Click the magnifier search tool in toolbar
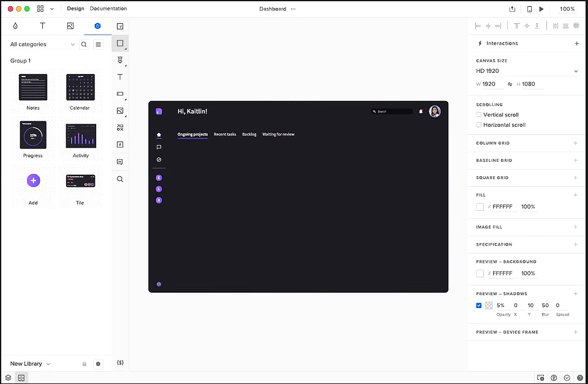The width and height of the screenshot is (588, 384). [120, 179]
